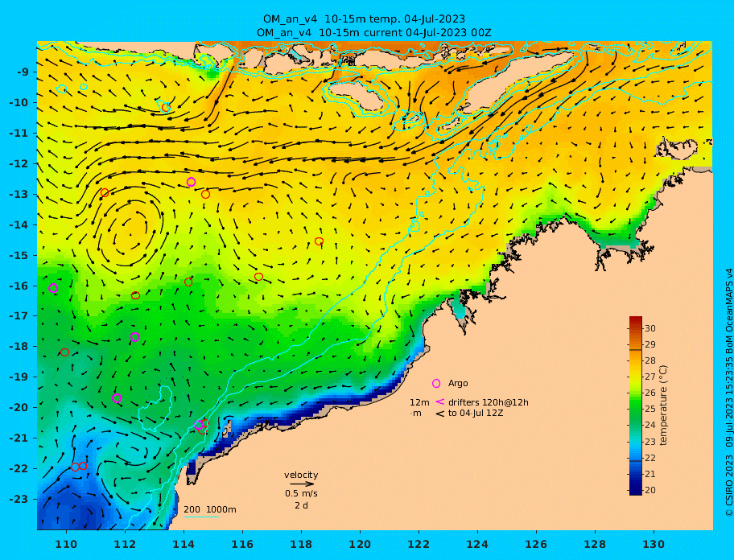This screenshot has height=560, width=734.
Task: Click the magenta drifters arrowhead legend symbol
Action: pyautogui.click(x=439, y=401)
